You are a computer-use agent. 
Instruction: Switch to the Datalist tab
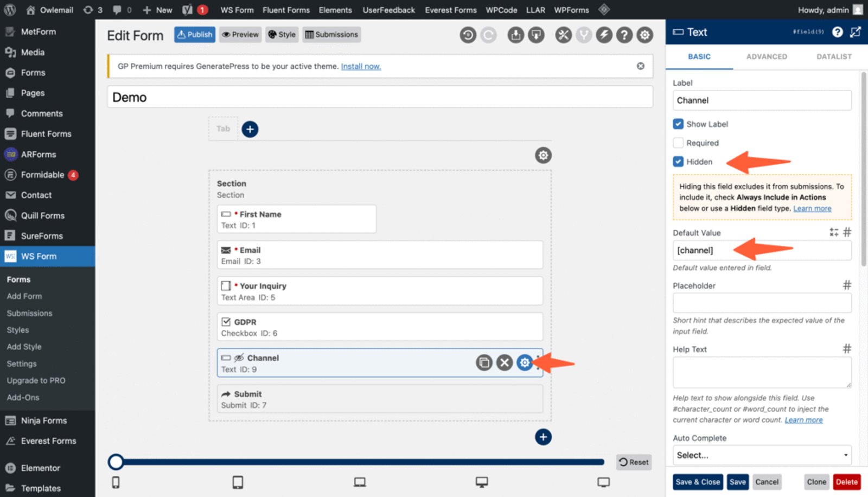(834, 56)
